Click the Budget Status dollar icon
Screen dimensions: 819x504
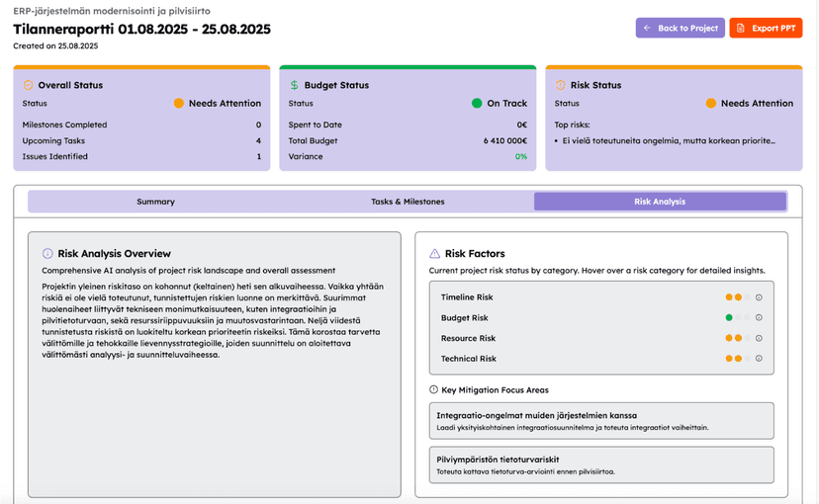294,86
